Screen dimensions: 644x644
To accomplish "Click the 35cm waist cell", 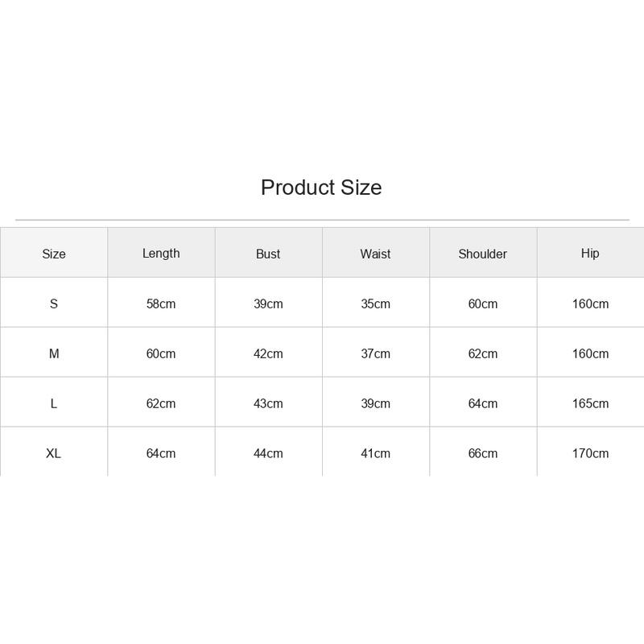I will tap(375, 303).
